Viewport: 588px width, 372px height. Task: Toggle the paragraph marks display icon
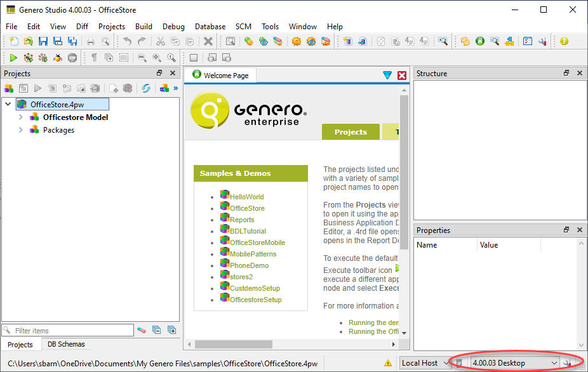[x=94, y=58]
